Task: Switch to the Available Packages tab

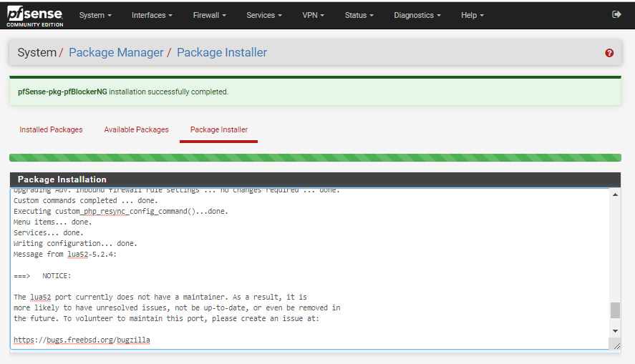Action: pos(136,130)
